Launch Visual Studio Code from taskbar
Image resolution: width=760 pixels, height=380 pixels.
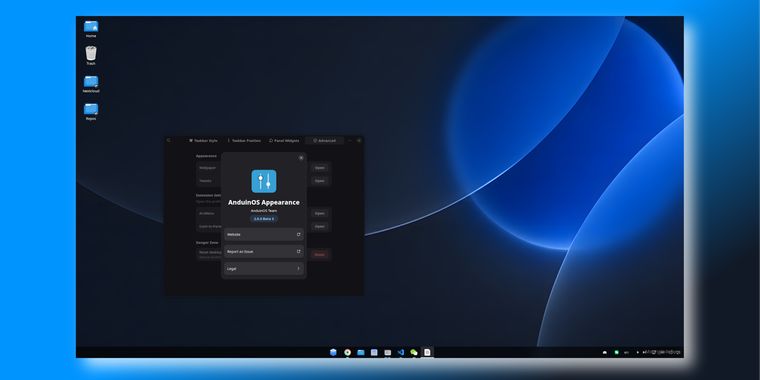(x=400, y=352)
